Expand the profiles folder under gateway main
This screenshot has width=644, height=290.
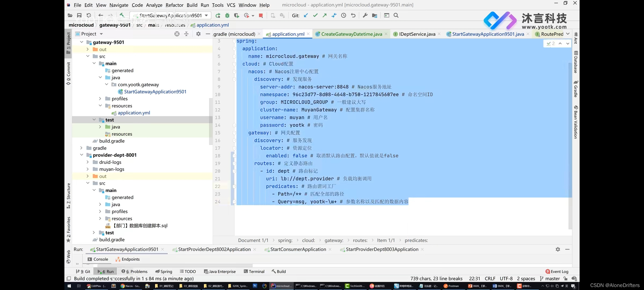[100, 99]
